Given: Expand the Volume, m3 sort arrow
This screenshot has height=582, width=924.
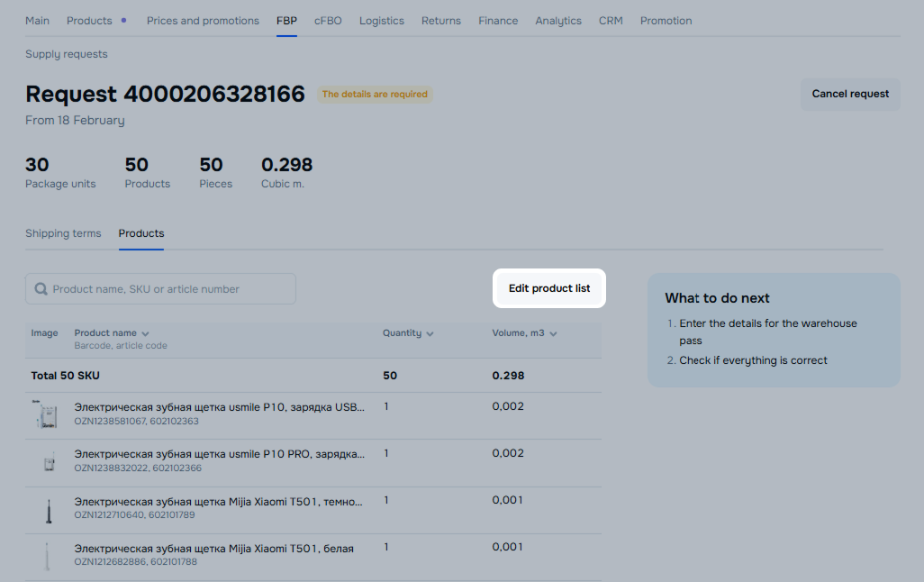Looking at the screenshot, I should pos(553,334).
